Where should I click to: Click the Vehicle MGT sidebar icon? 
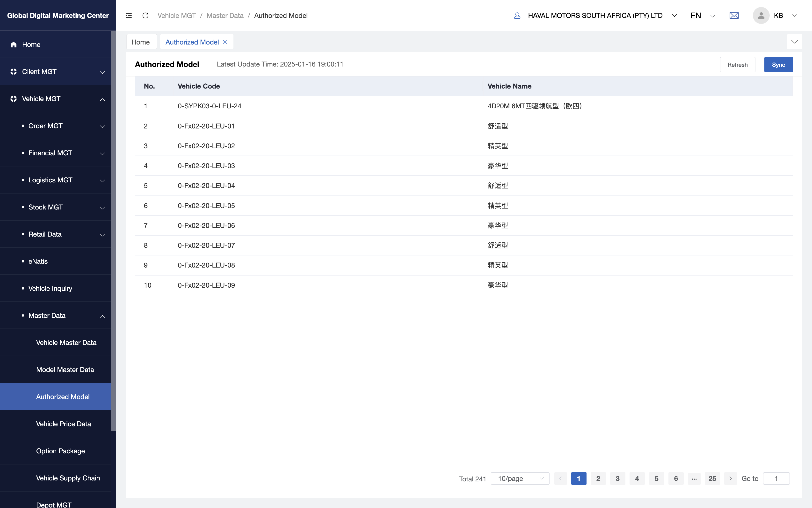pyautogui.click(x=14, y=99)
